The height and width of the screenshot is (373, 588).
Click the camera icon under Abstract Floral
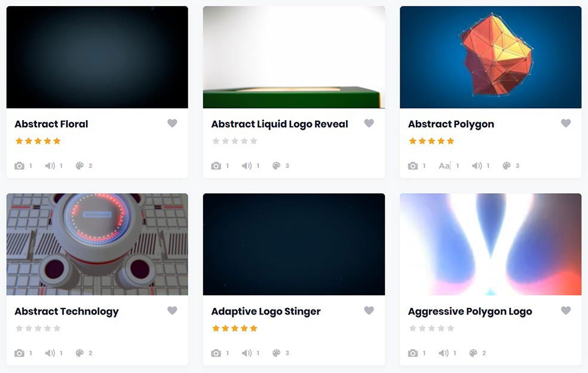pos(20,166)
